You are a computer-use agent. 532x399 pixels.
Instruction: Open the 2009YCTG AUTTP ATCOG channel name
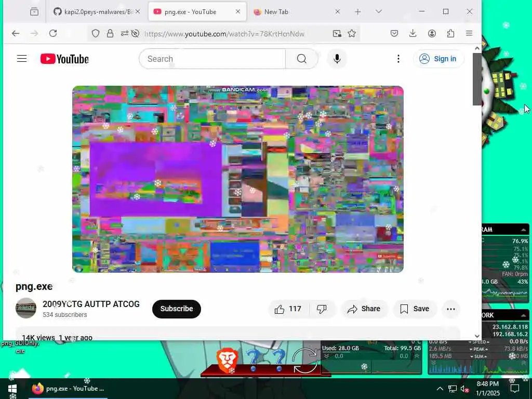[x=91, y=304]
